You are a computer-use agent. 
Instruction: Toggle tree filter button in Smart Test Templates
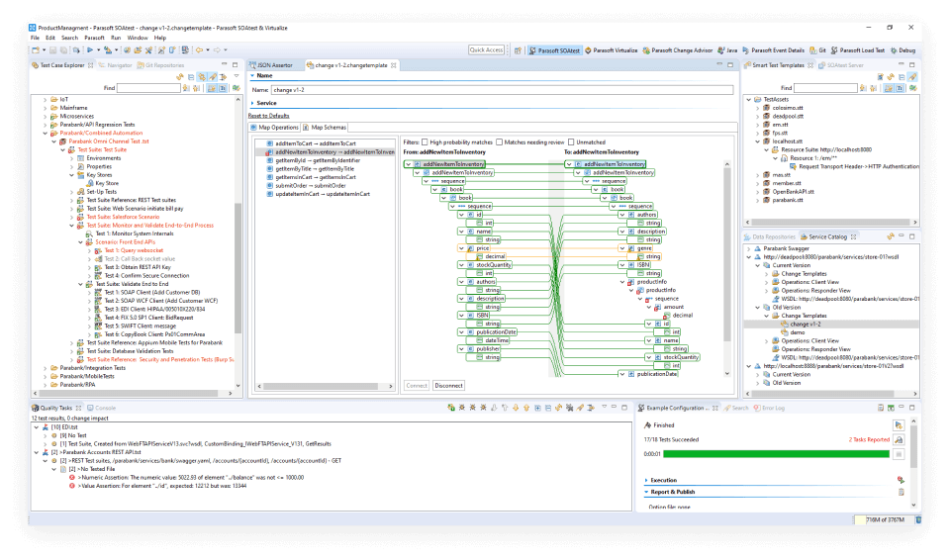pyautogui.click(x=889, y=88)
